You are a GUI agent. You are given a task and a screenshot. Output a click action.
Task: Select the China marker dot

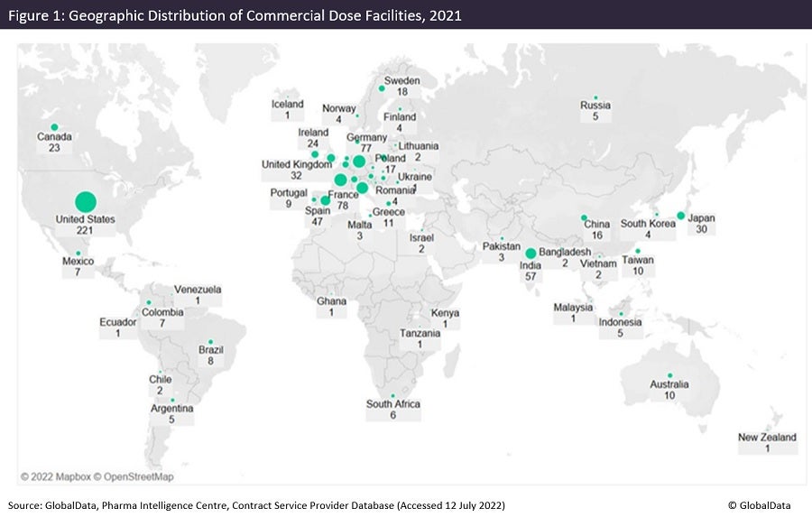[x=585, y=218]
